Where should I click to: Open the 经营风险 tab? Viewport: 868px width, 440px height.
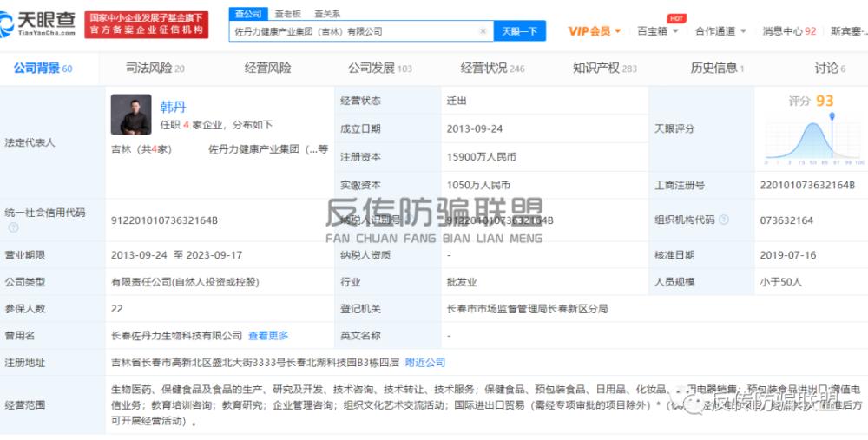pos(268,69)
